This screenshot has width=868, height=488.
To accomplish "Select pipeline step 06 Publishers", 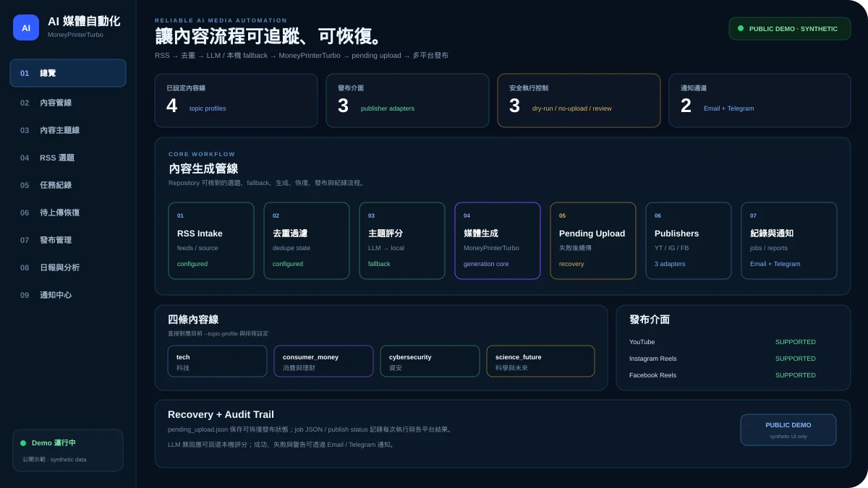I will 689,241.
